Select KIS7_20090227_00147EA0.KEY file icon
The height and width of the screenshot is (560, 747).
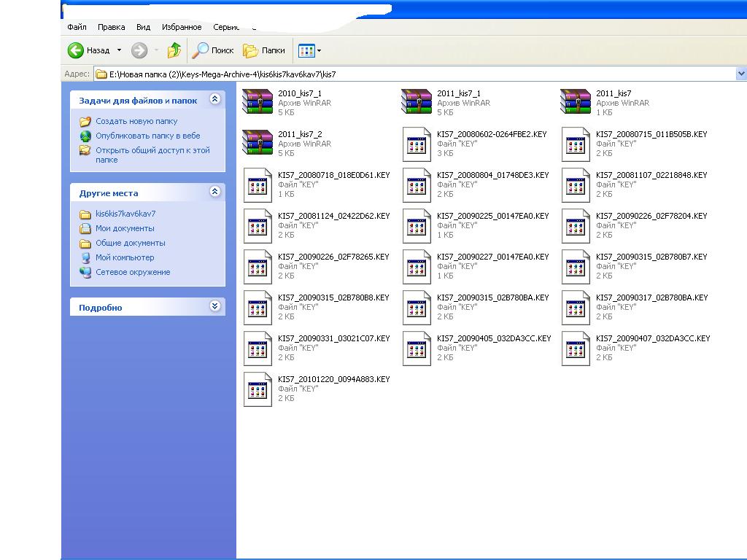[x=417, y=267]
